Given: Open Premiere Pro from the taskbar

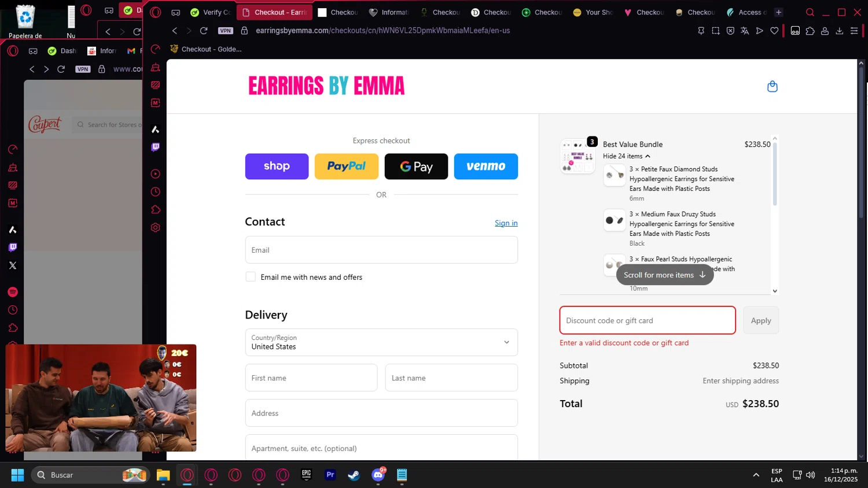Looking at the screenshot, I should tap(330, 475).
